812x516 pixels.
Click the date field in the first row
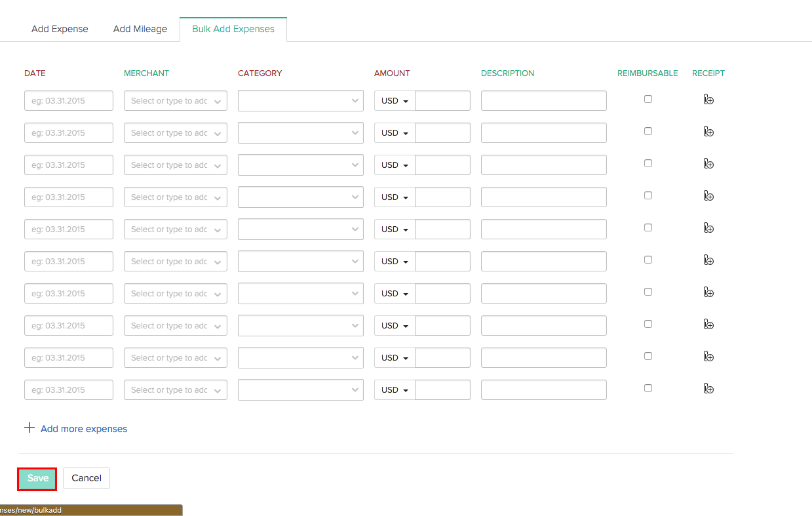(x=68, y=100)
